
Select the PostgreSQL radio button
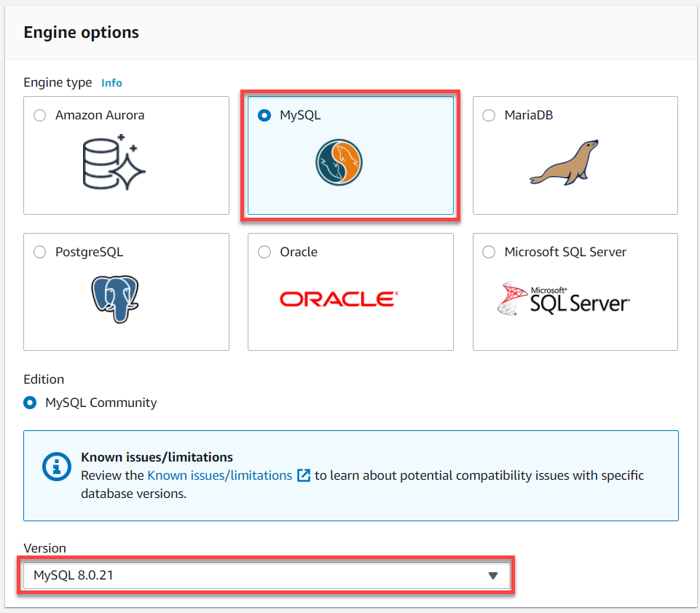(x=40, y=252)
